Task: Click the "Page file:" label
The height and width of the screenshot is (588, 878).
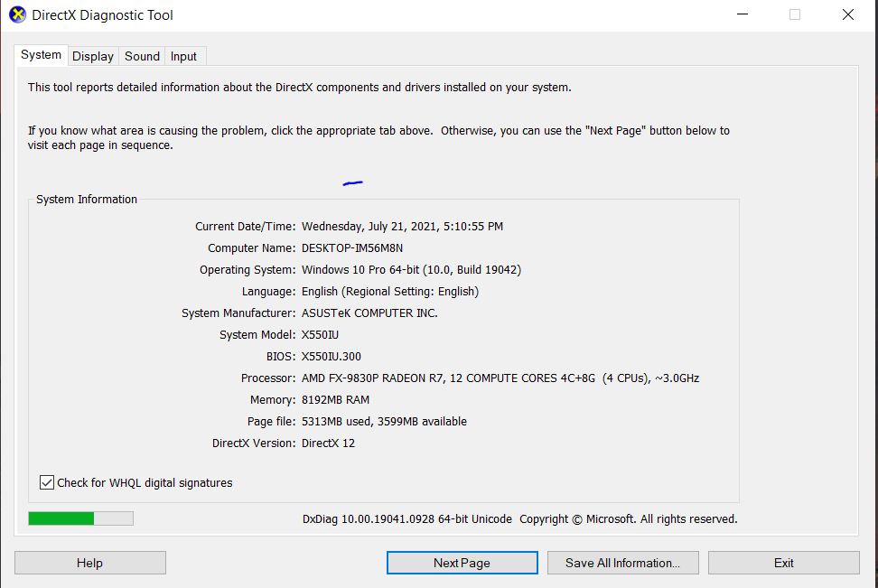Action: (x=272, y=421)
